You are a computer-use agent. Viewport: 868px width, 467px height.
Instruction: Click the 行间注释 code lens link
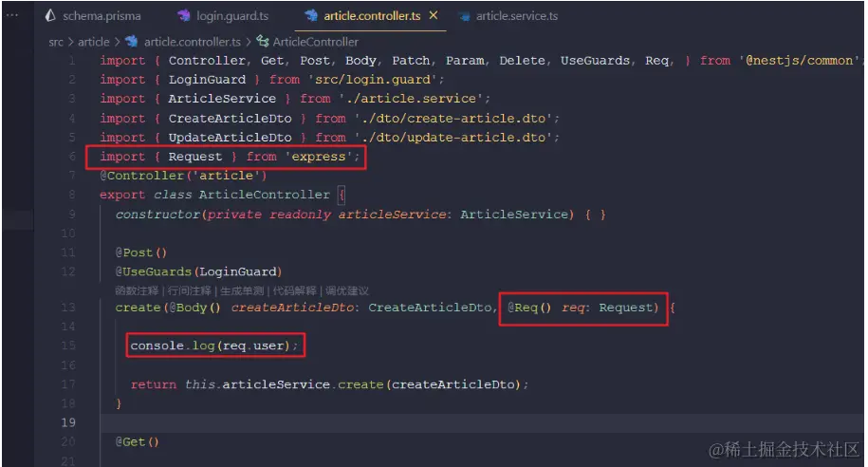pyautogui.click(x=190, y=290)
